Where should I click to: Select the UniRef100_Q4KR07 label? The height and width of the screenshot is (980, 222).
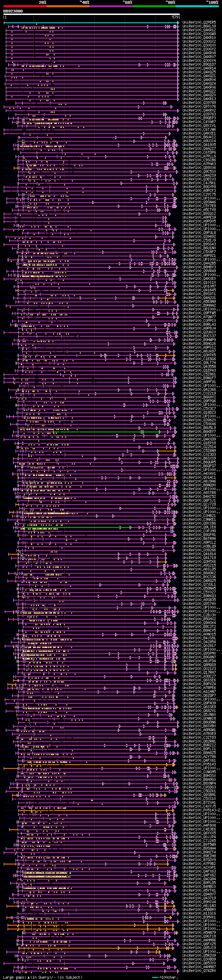click(199, 57)
